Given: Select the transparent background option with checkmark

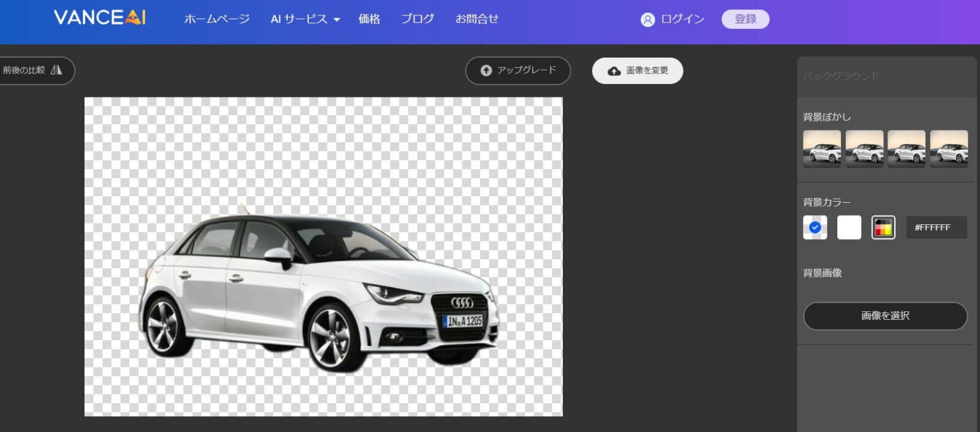Looking at the screenshot, I should click(x=815, y=227).
